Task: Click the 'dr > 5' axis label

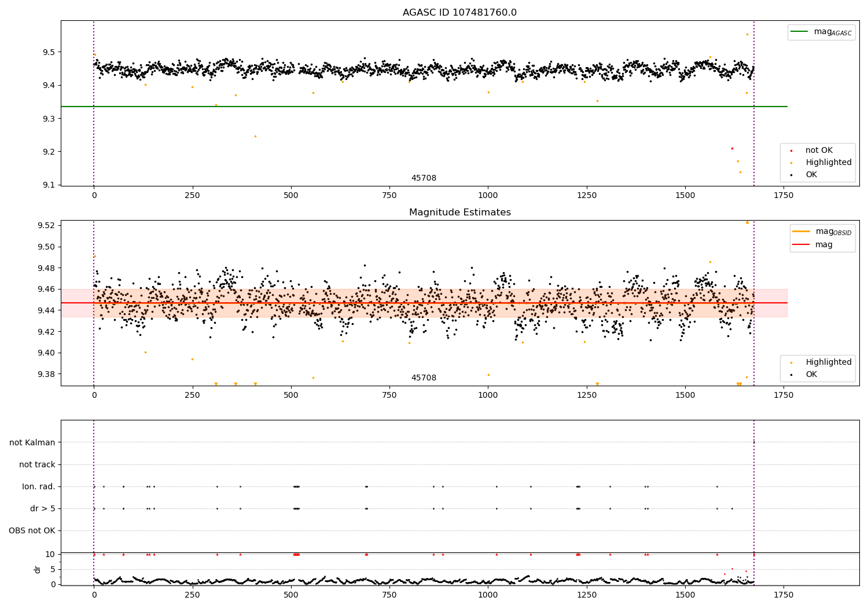Action: coord(43,508)
